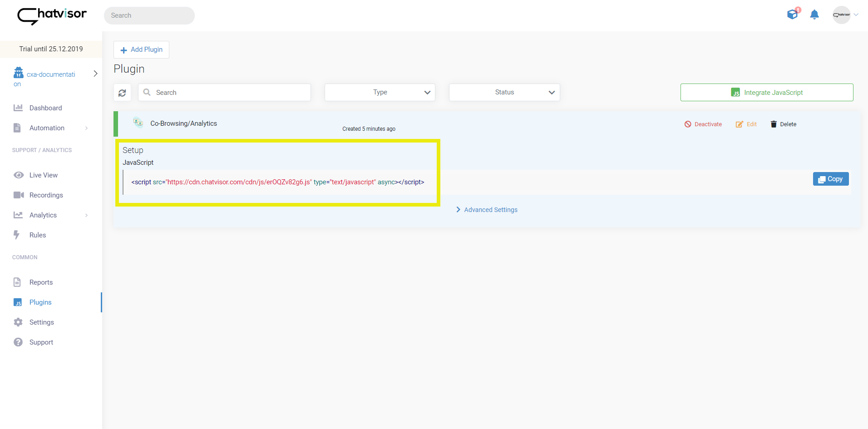Click the Trial until 25.12.2019 banner

point(51,49)
